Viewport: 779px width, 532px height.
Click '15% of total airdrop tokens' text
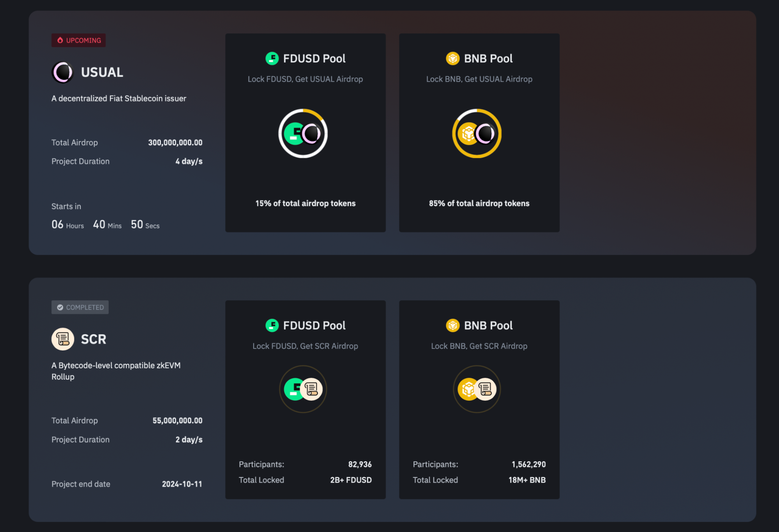[306, 203]
